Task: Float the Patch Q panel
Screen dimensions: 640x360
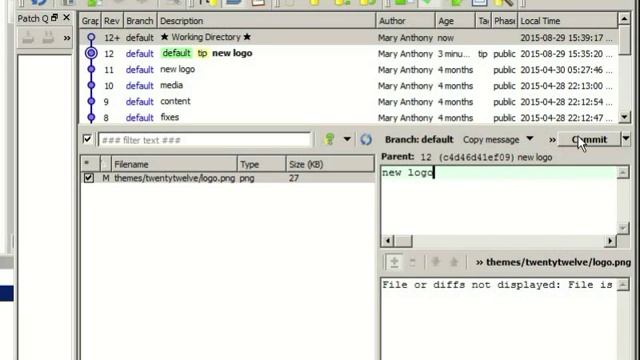Action: [x=54, y=18]
